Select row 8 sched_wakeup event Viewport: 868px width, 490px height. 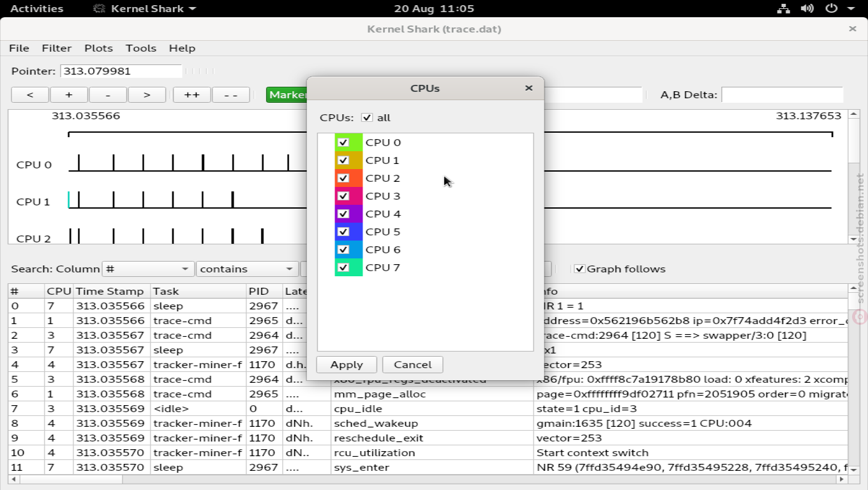(x=428, y=423)
